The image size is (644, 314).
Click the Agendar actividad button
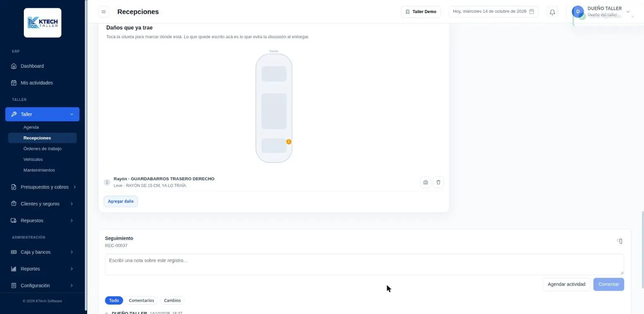pos(566,284)
